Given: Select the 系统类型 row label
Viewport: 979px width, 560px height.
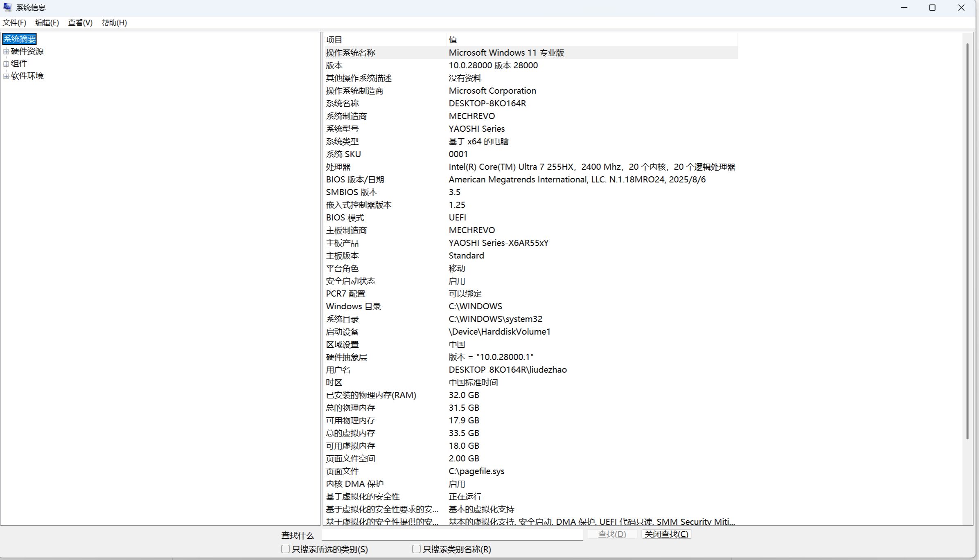Looking at the screenshot, I should point(342,142).
